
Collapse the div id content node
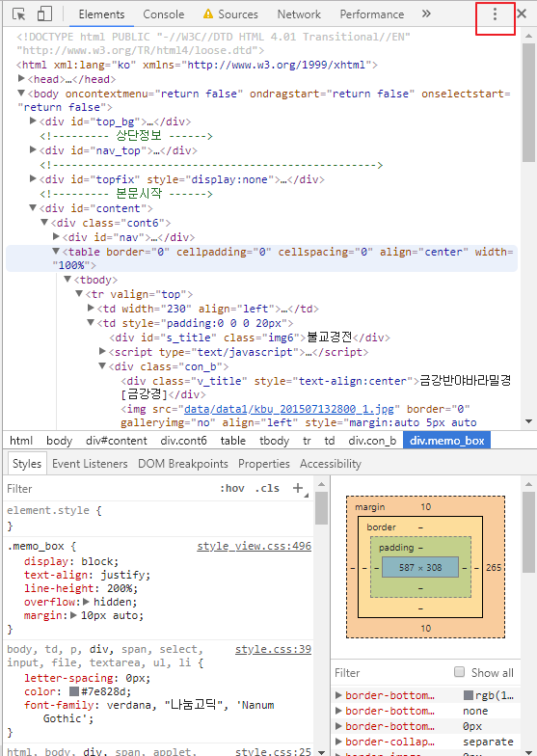[33, 208]
